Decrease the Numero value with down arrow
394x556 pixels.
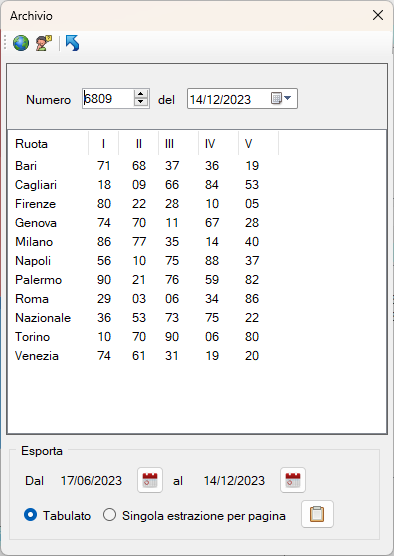tap(141, 102)
